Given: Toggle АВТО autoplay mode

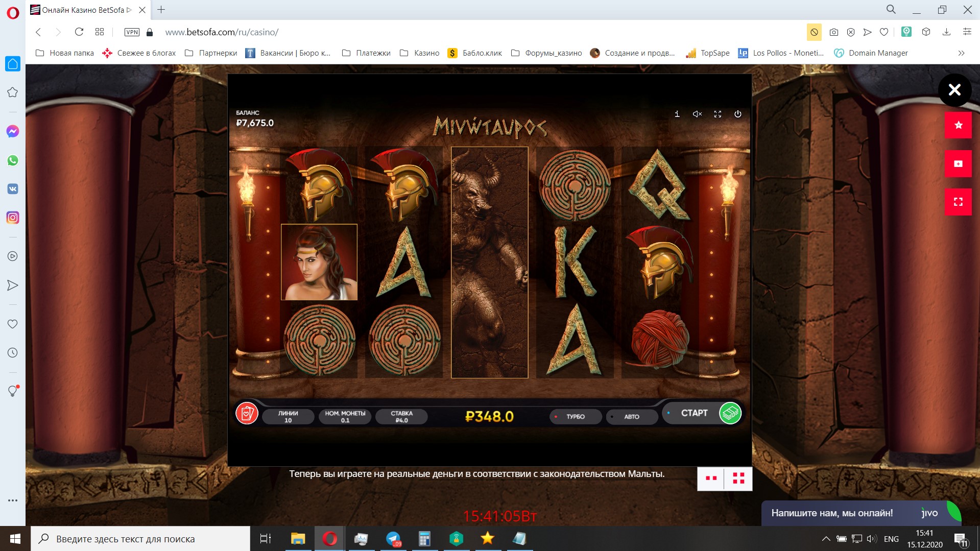Looking at the screenshot, I should [x=632, y=417].
